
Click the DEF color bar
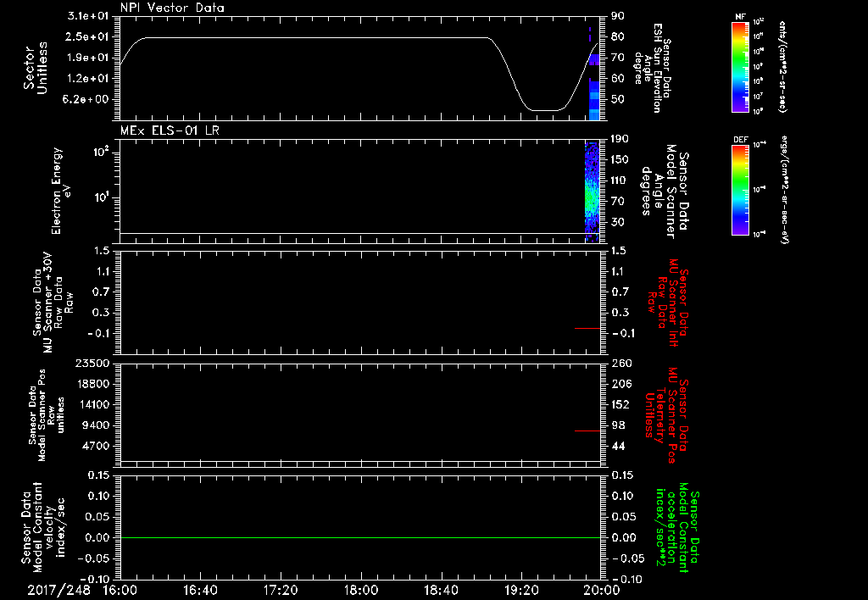pos(740,190)
